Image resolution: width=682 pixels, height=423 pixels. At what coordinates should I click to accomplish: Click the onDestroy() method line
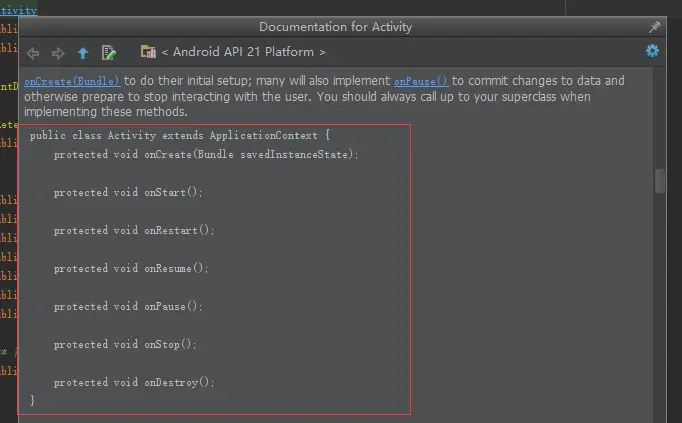click(134, 383)
